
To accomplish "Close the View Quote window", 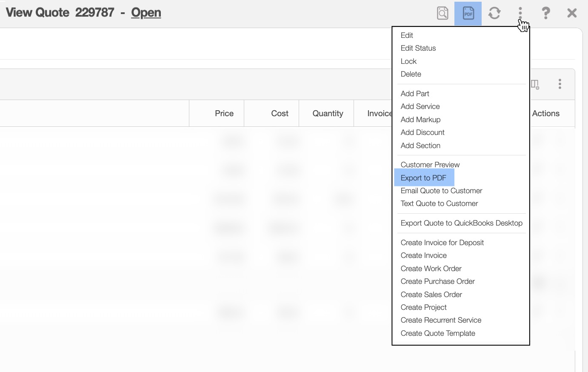I will 572,13.
